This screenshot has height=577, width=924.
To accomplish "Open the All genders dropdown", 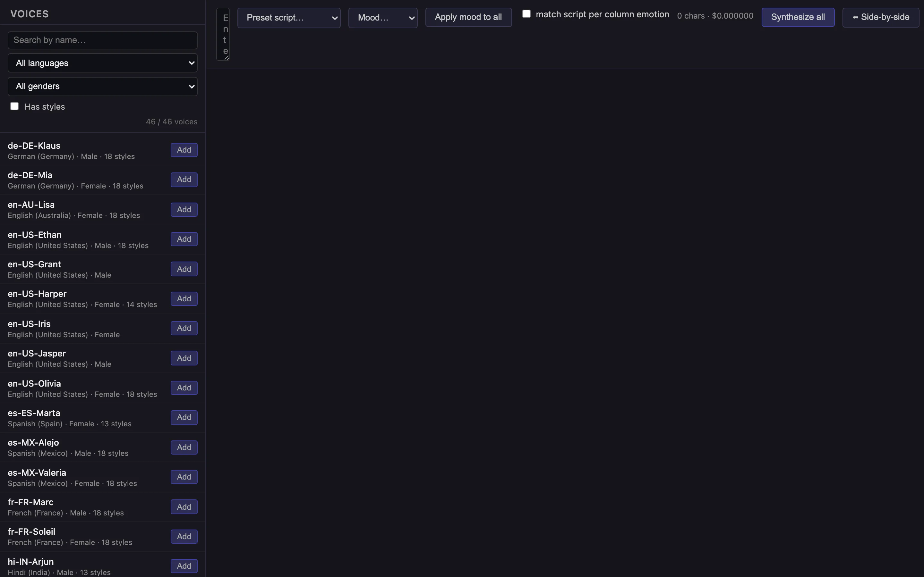I will point(102,86).
